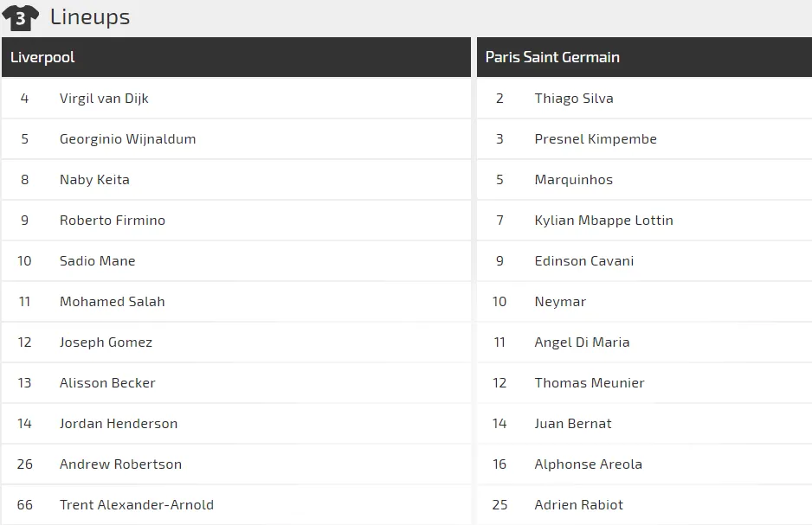Click the Lineups section heading
The image size is (812, 525).
(90, 16)
